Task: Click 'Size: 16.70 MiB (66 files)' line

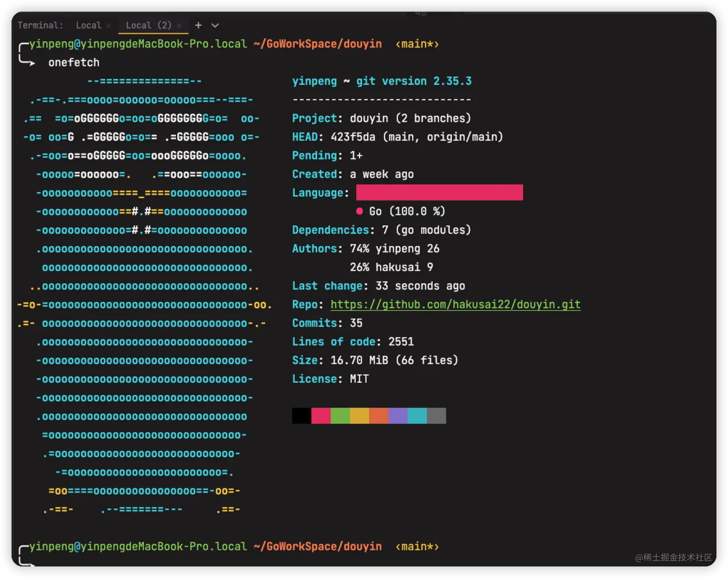Action: [375, 360]
